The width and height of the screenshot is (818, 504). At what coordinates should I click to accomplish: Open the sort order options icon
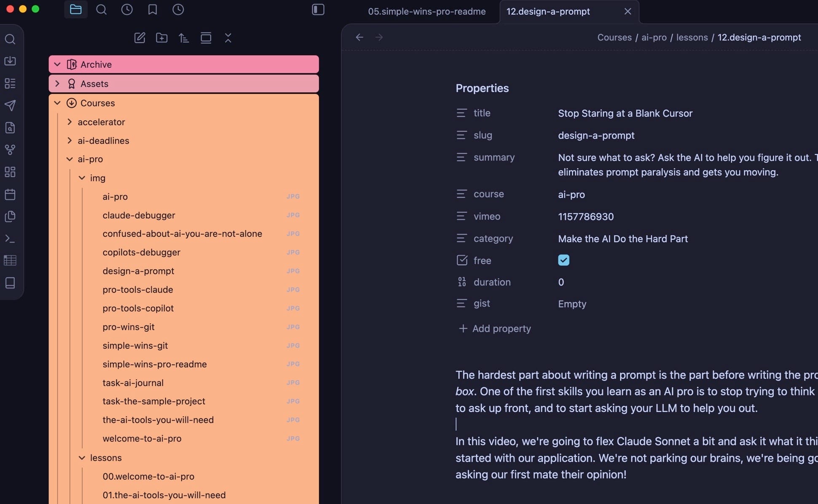click(x=184, y=38)
